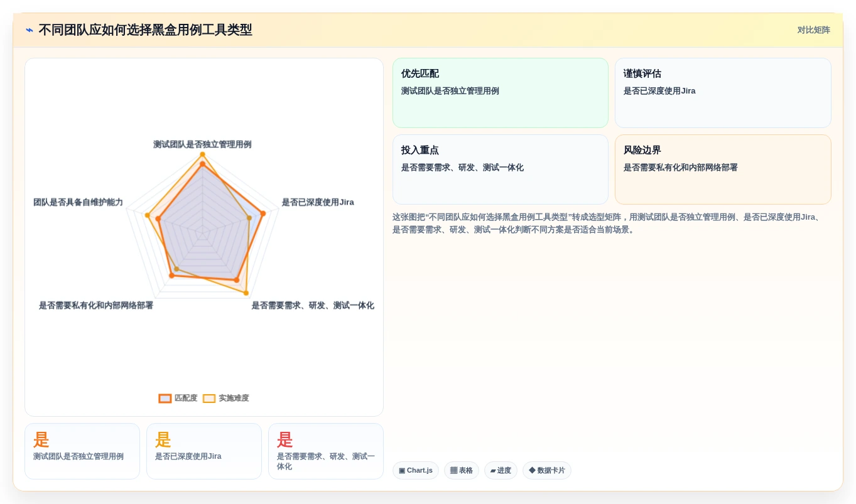Click the blue icon beside the page title

point(30,30)
